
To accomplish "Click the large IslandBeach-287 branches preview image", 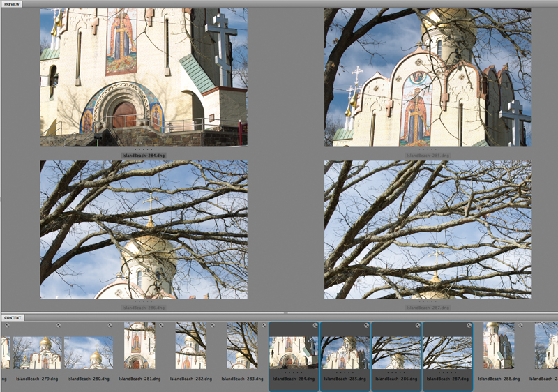I will pyautogui.click(x=428, y=229).
